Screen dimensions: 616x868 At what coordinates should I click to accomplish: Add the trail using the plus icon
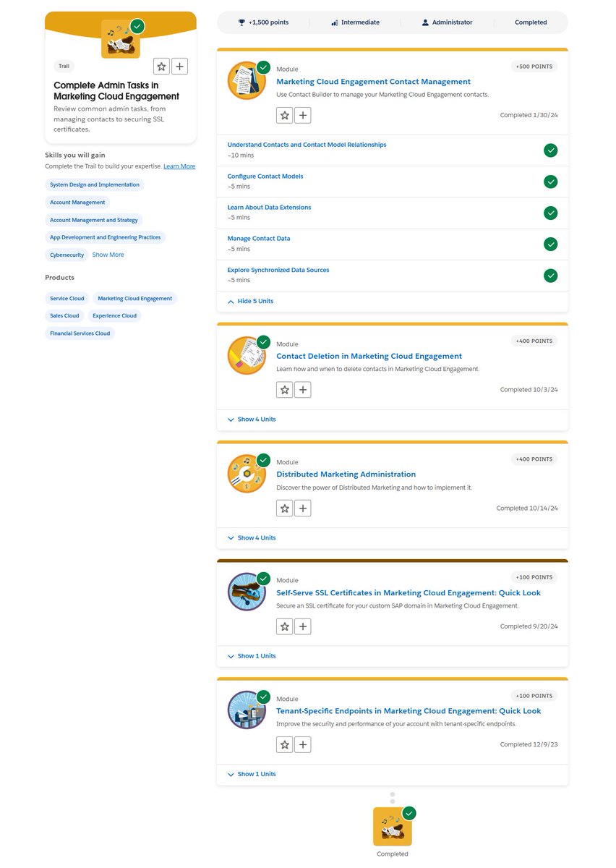pos(180,67)
